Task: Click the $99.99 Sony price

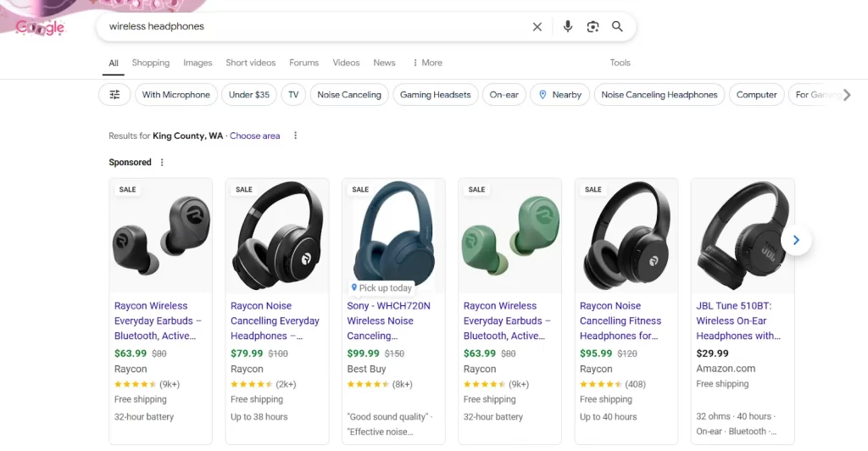Action: click(363, 353)
